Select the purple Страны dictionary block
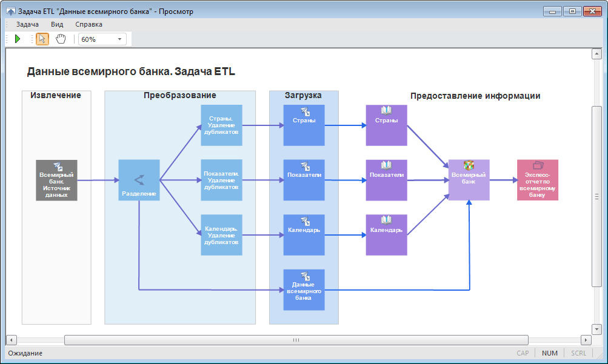The image size is (608, 364). (x=387, y=125)
